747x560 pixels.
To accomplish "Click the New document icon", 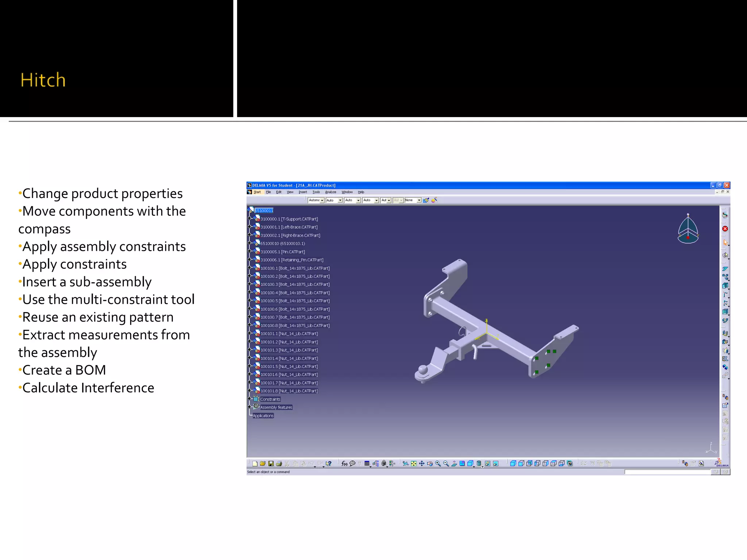I will 255,463.
